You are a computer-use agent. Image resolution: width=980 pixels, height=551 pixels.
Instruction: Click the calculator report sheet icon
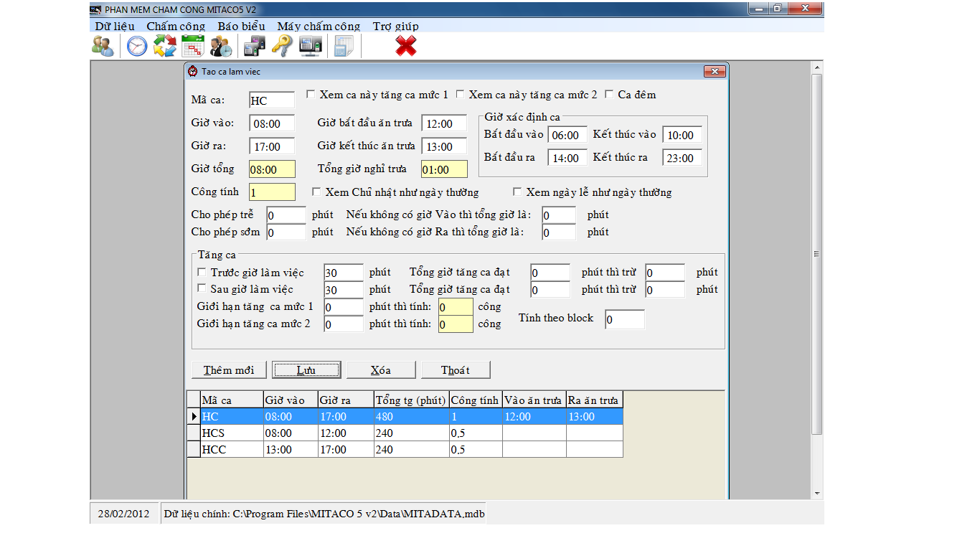344,46
